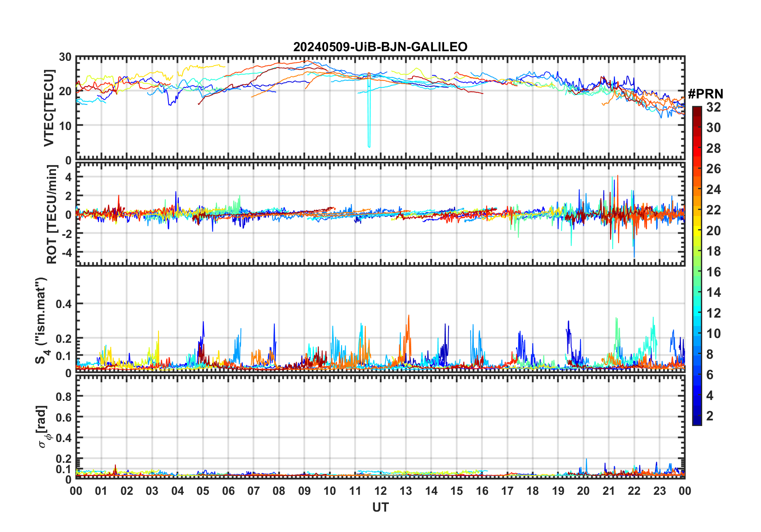Click the 12 tick on the UT axis

point(380,491)
